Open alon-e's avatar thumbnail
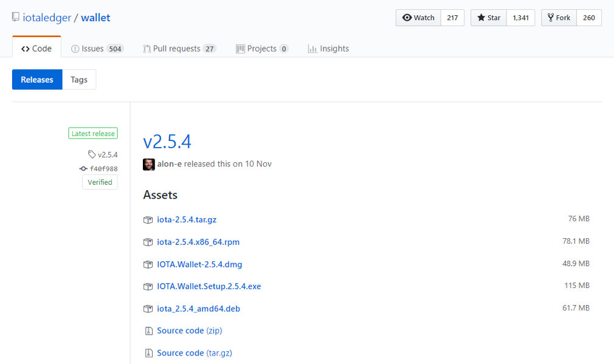Viewport: 614px width, 364px height. pos(149,165)
